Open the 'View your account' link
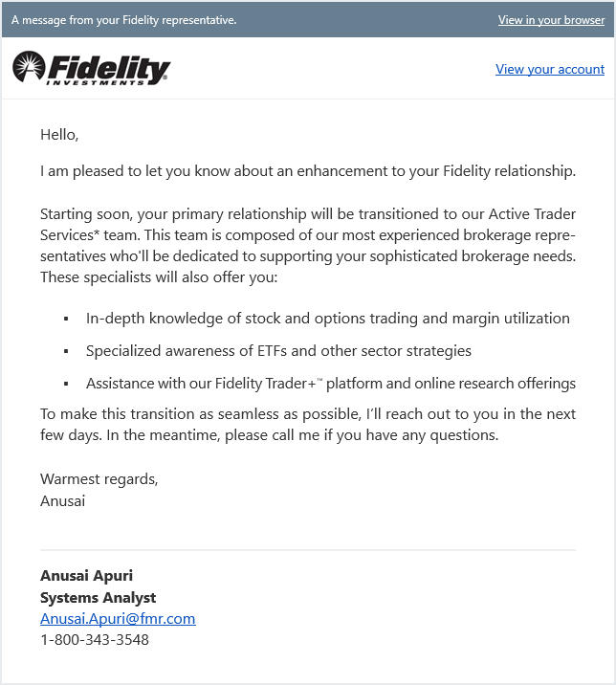This screenshot has width=616, height=685. pos(549,69)
